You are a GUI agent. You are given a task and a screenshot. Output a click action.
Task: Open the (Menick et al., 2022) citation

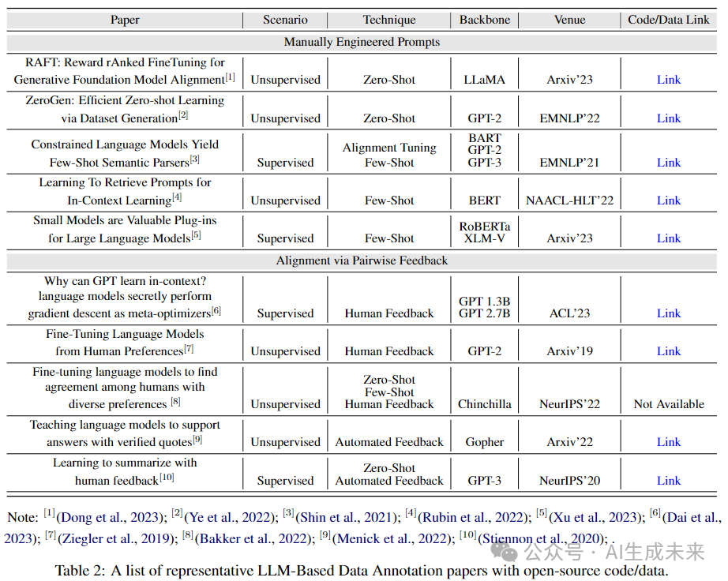(x=393, y=538)
